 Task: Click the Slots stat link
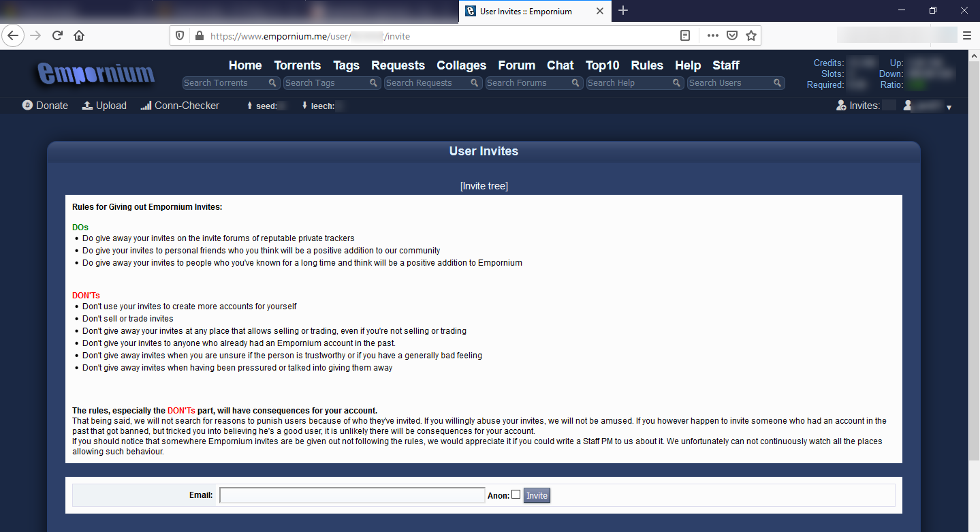point(833,74)
